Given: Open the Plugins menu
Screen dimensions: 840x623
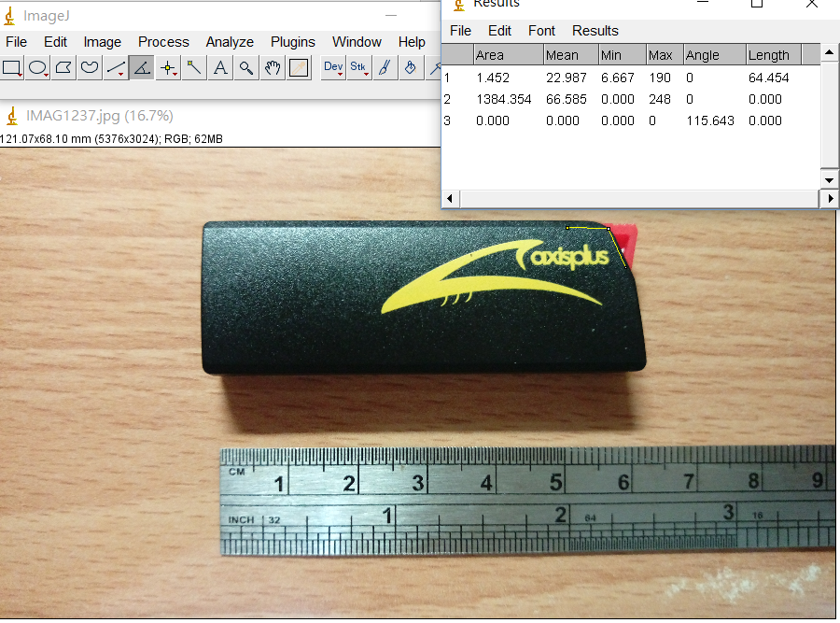Looking at the screenshot, I should pyautogui.click(x=292, y=42).
